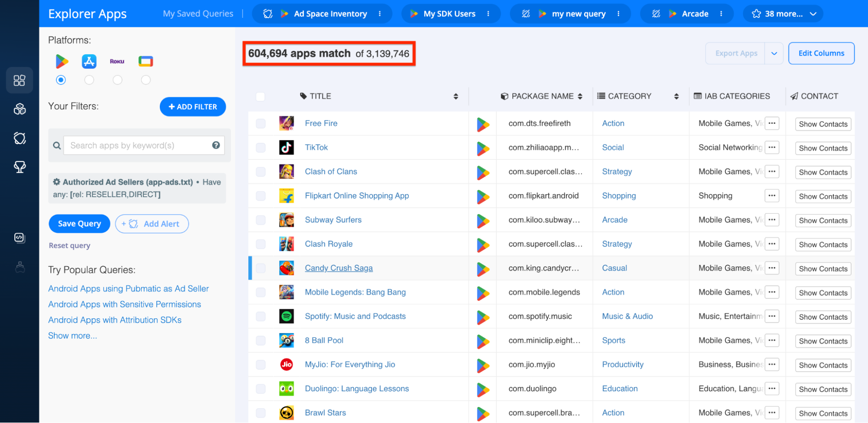Sort by the CATEGORY column arrows
The image size is (868, 423).
[x=677, y=96]
